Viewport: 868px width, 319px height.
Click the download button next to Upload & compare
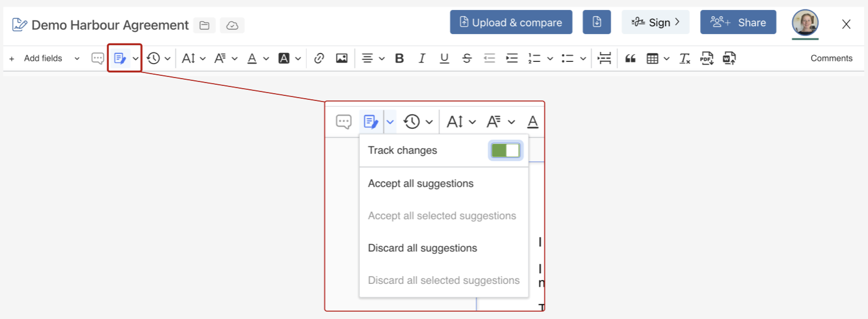click(x=597, y=22)
